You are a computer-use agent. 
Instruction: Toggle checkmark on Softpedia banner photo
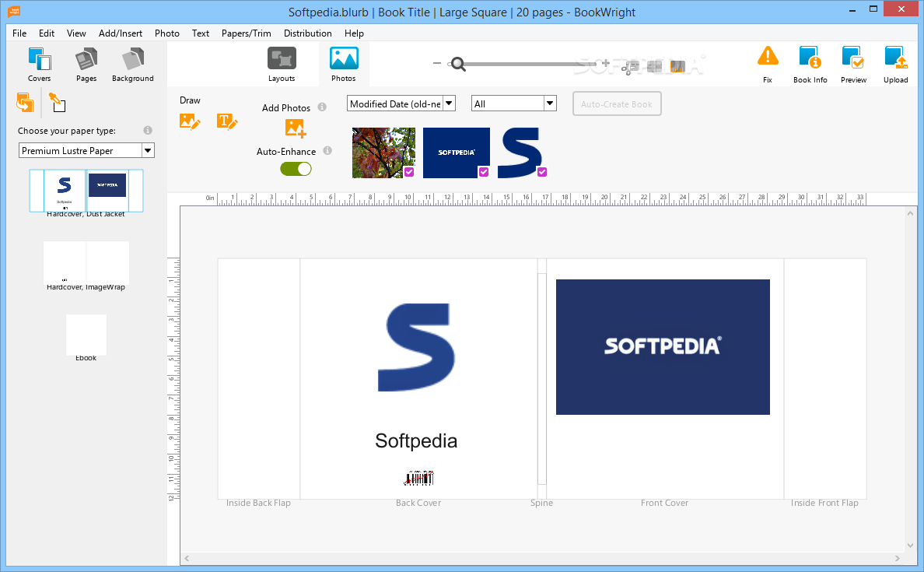tap(484, 172)
